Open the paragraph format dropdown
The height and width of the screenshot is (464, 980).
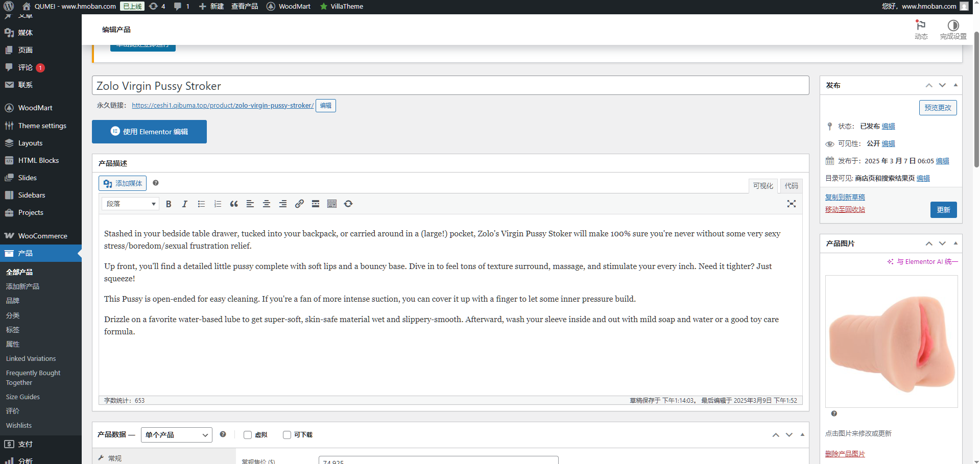(x=131, y=204)
